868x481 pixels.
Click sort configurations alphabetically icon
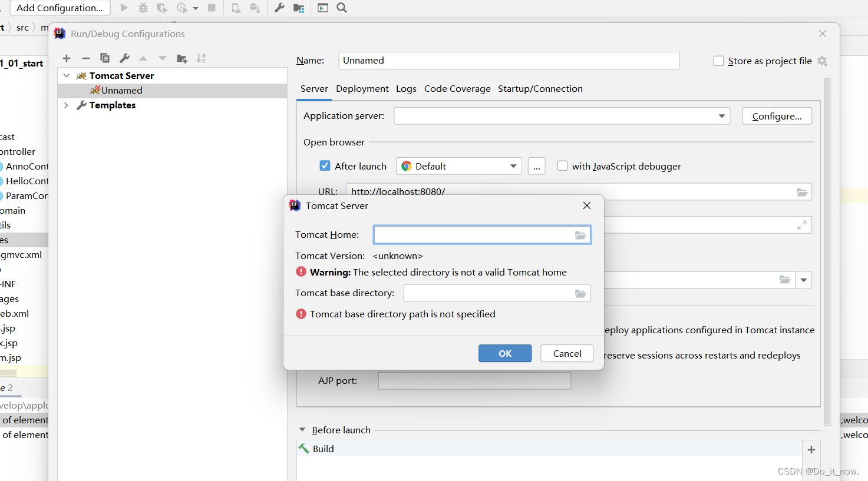point(201,58)
